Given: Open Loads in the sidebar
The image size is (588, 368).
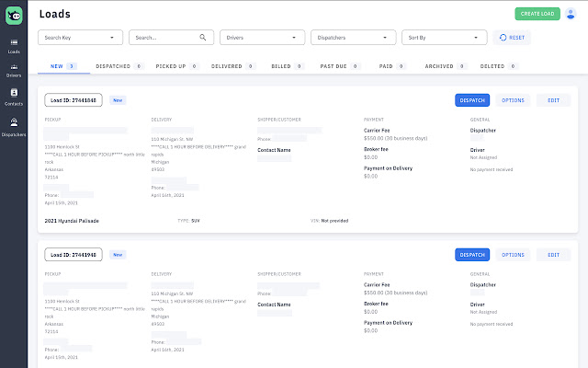Looking at the screenshot, I should [14, 45].
